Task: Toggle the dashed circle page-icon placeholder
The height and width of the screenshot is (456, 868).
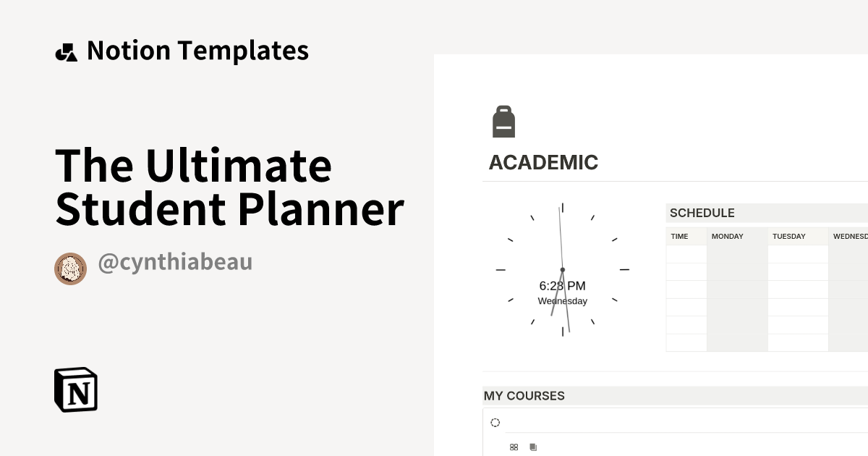Action: click(495, 421)
